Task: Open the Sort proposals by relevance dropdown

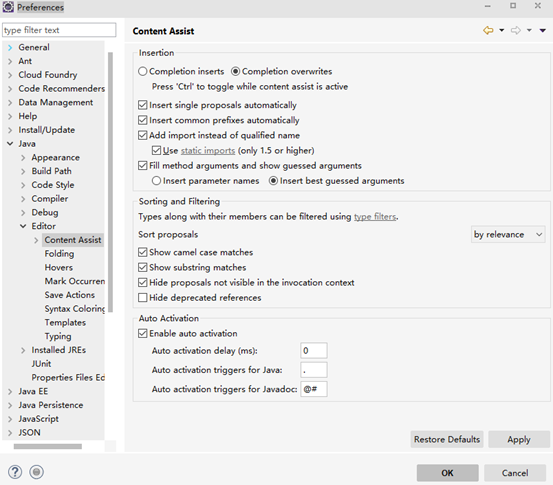Action: [x=508, y=235]
